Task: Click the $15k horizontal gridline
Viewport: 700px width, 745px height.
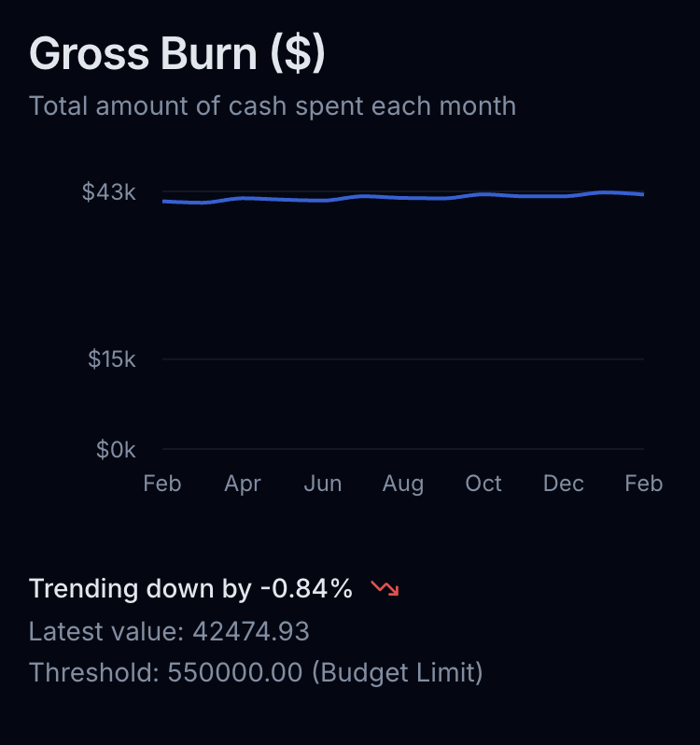Action: 403,358
